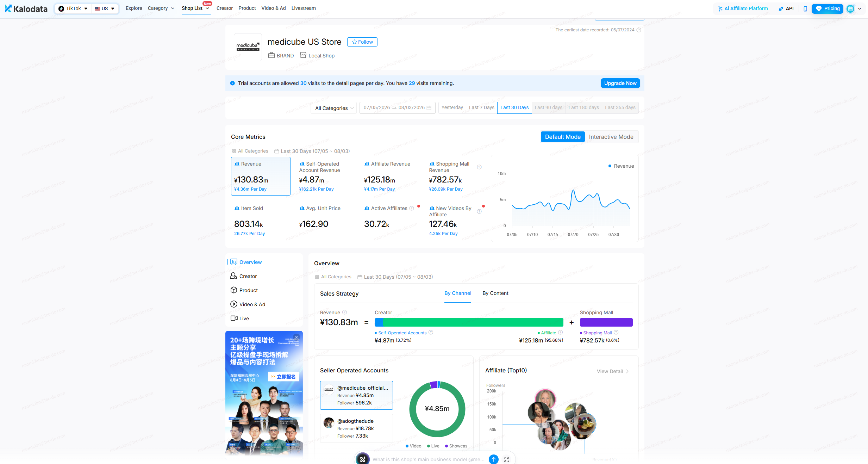Click the AI assistant chat icon
Viewport: 868px width, 464px height.
pos(363,459)
